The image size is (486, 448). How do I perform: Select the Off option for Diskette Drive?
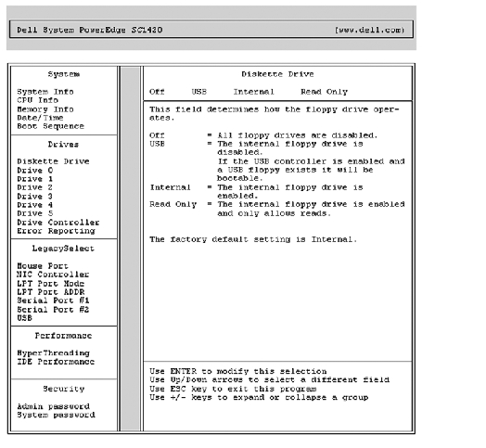[157, 92]
